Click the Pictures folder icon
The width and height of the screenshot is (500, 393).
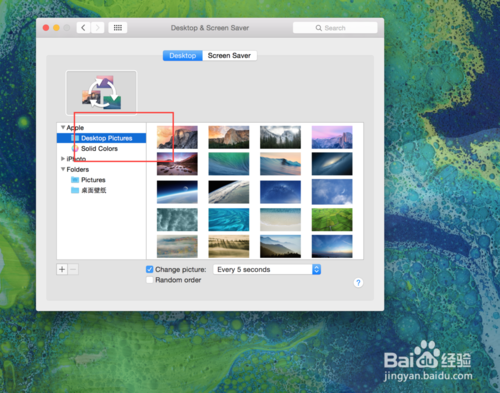[x=75, y=180]
